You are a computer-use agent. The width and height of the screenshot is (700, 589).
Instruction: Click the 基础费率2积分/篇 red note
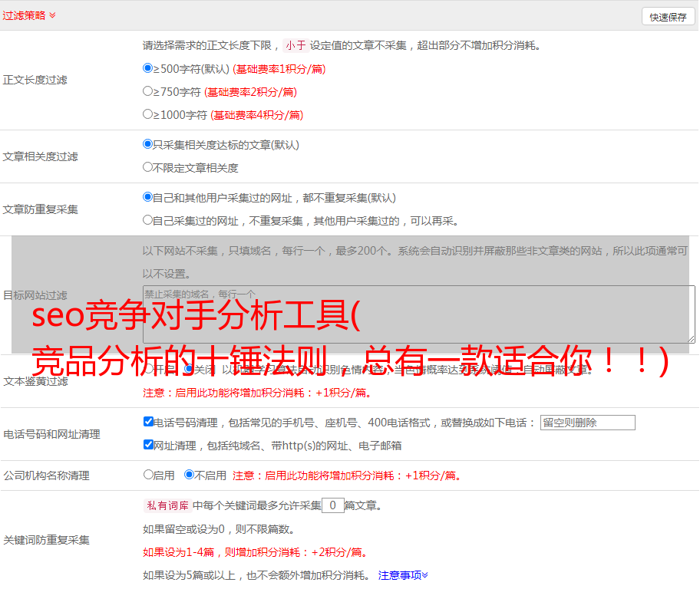[250, 92]
